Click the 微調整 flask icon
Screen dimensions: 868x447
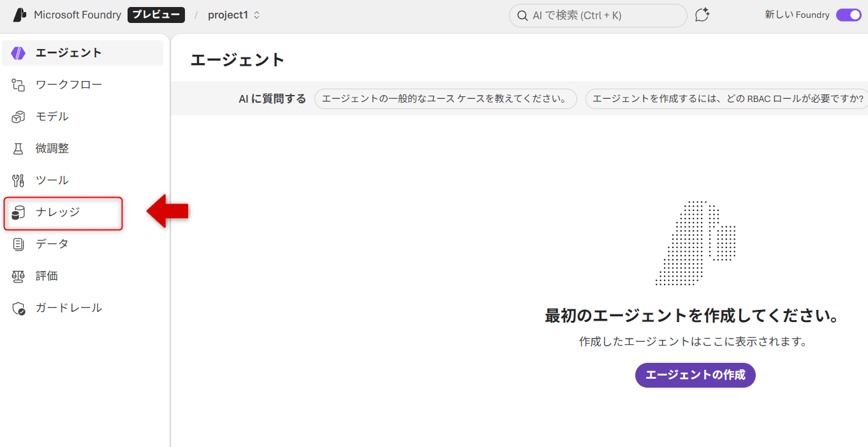[x=18, y=149]
